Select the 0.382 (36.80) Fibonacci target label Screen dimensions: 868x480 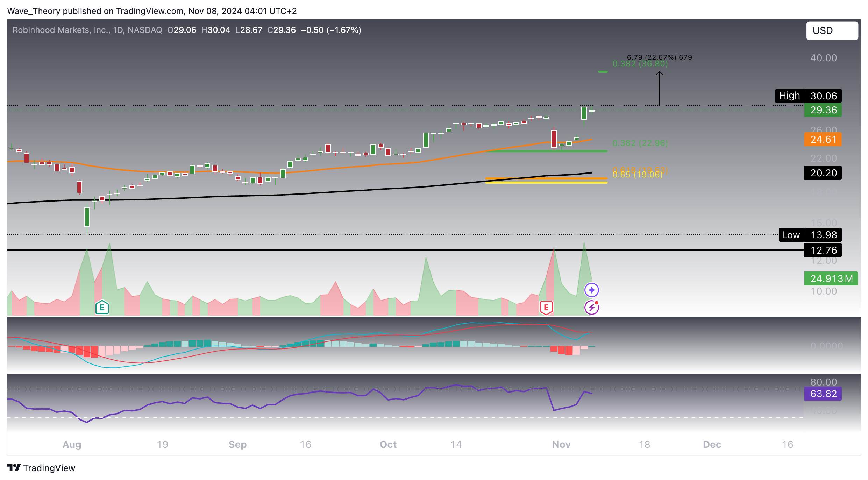[x=640, y=64]
